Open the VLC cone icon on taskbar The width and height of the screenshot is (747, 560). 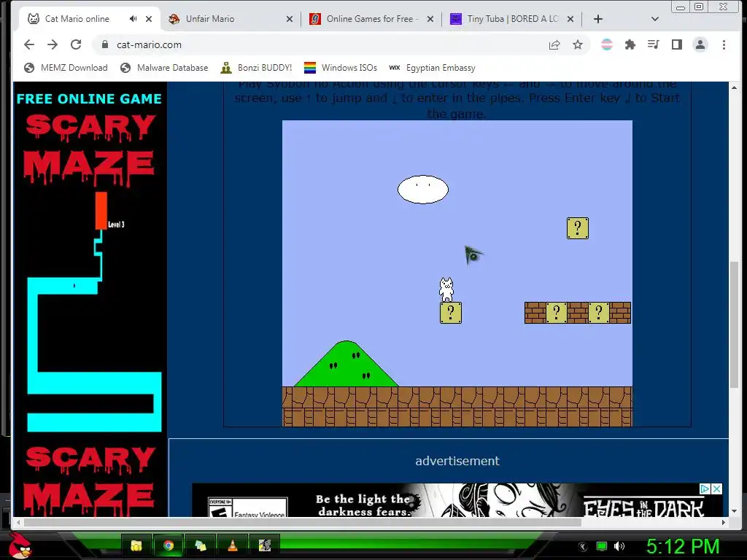233,545
